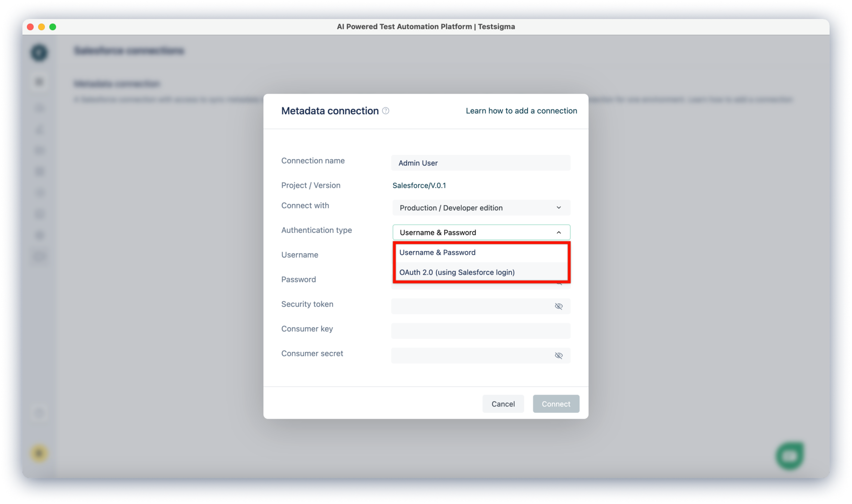Select OAuth 2.0 using Salesforce login option

coord(457,272)
